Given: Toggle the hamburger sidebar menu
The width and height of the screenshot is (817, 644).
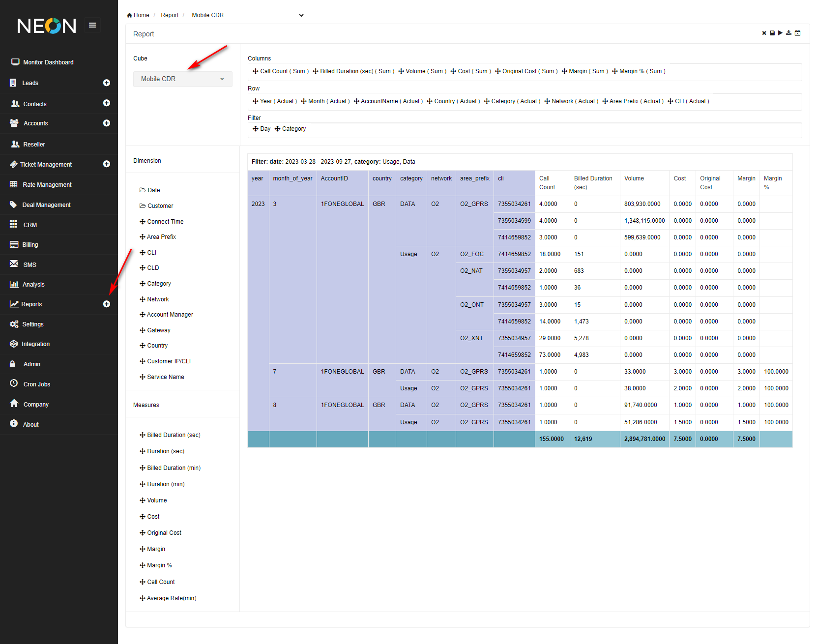Looking at the screenshot, I should point(92,25).
